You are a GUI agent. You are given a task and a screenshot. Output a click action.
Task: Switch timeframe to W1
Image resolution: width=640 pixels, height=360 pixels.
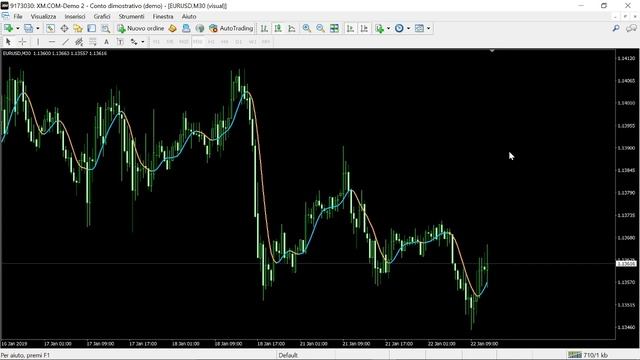252,42
